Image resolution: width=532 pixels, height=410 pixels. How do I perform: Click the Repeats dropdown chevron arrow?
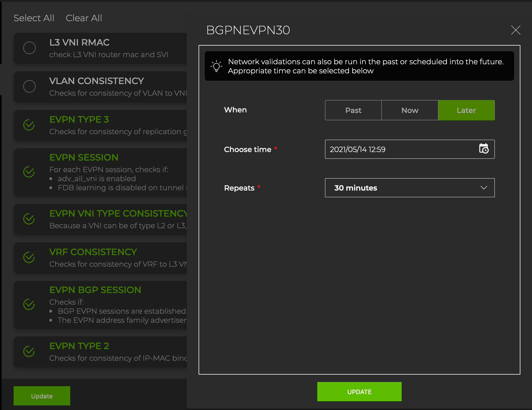point(484,188)
